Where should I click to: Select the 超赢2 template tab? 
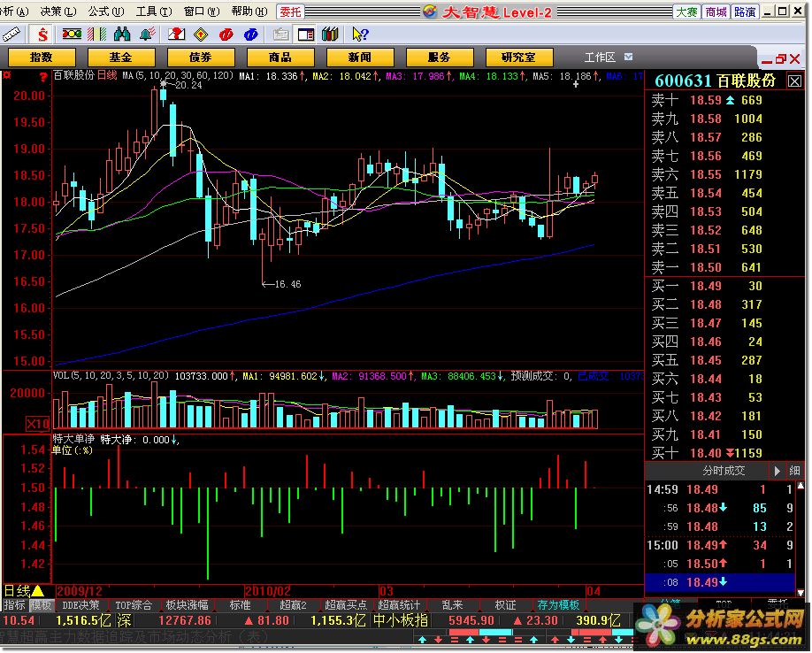click(x=293, y=605)
